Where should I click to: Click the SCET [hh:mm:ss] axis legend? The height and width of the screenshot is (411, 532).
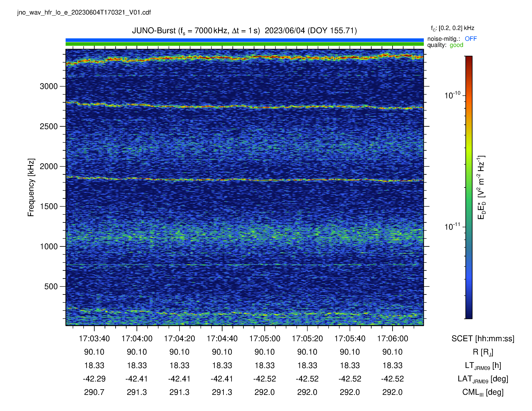click(x=483, y=338)
